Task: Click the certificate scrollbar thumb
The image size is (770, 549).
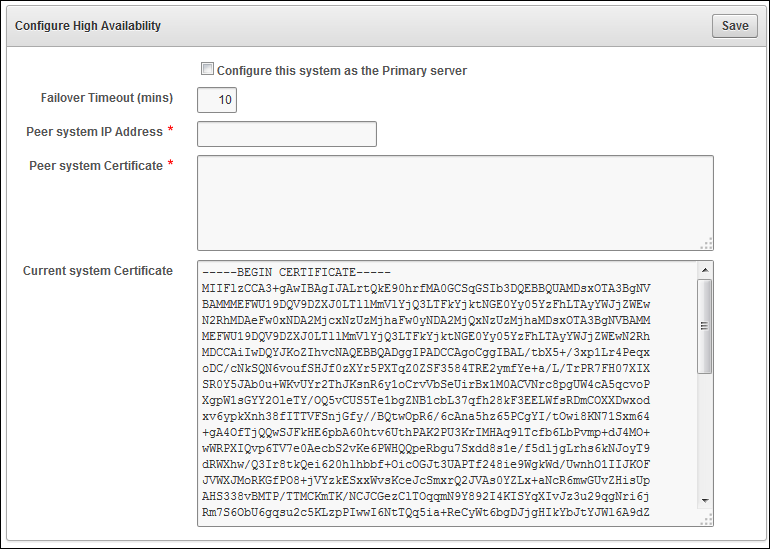Action: (x=705, y=326)
